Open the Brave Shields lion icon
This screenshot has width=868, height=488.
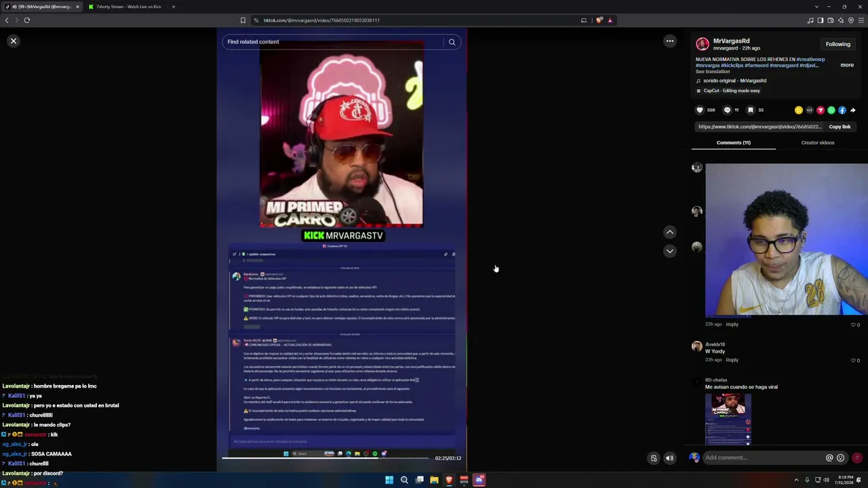click(599, 20)
